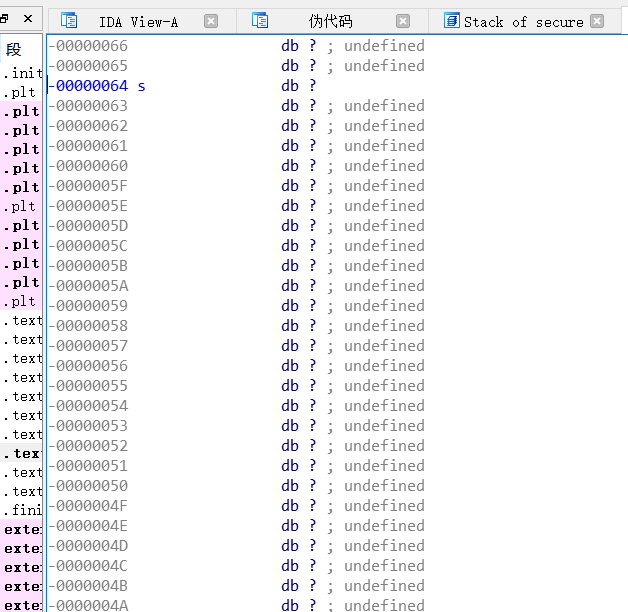Click undefined comment at offset -0000004B
Image resolution: width=628 pixels, height=612 pixels.
click(x=384, y=586)
